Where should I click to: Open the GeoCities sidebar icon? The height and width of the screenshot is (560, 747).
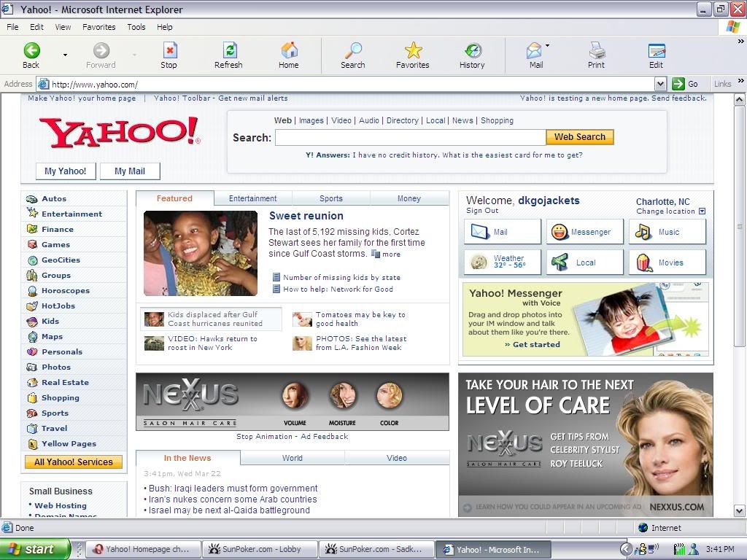click(32, 260)
